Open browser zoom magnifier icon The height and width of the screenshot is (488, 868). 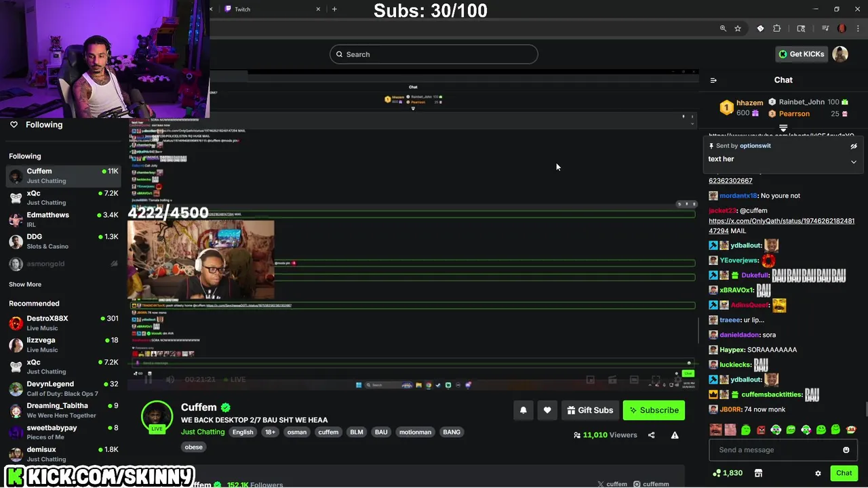click(x=723, y=28)
